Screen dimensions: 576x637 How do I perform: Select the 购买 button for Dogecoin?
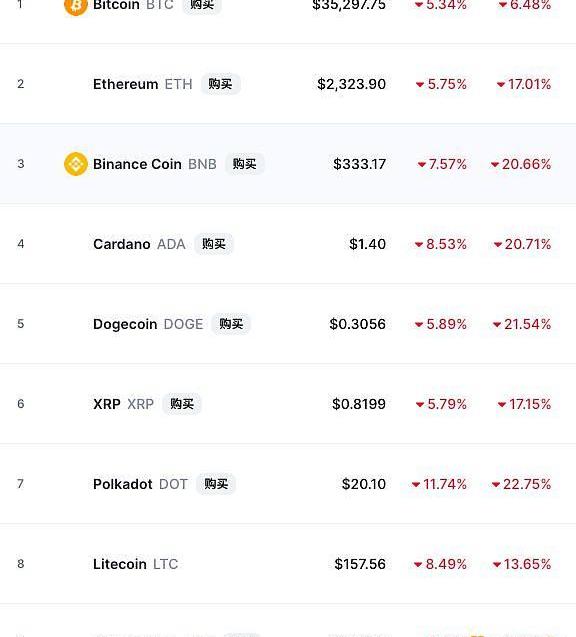pos(231,324)
